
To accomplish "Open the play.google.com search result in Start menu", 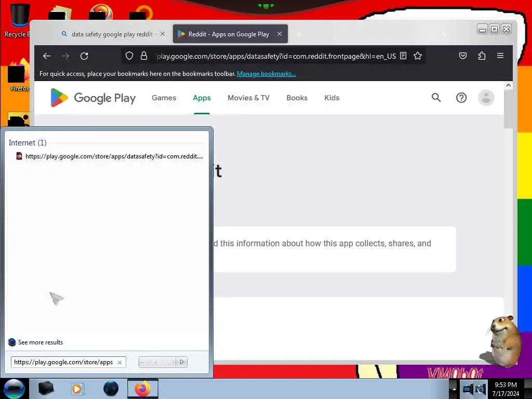I will point(110,156).
